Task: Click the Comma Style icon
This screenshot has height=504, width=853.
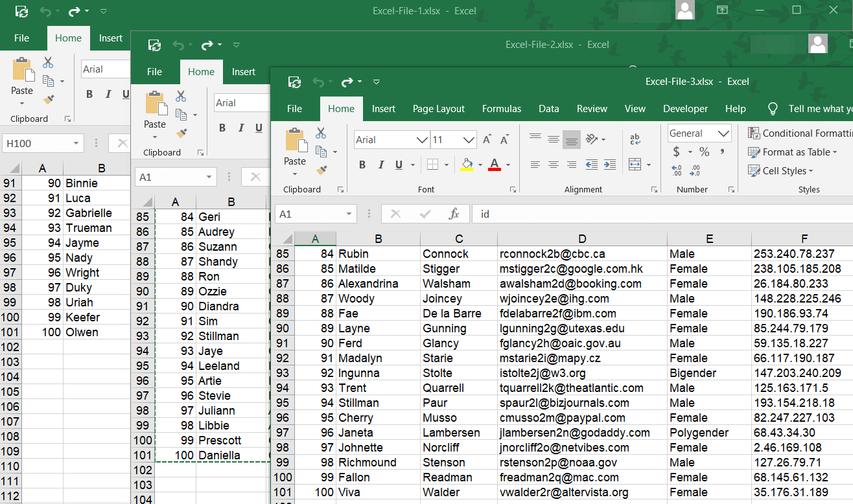Action: (723, 152)
